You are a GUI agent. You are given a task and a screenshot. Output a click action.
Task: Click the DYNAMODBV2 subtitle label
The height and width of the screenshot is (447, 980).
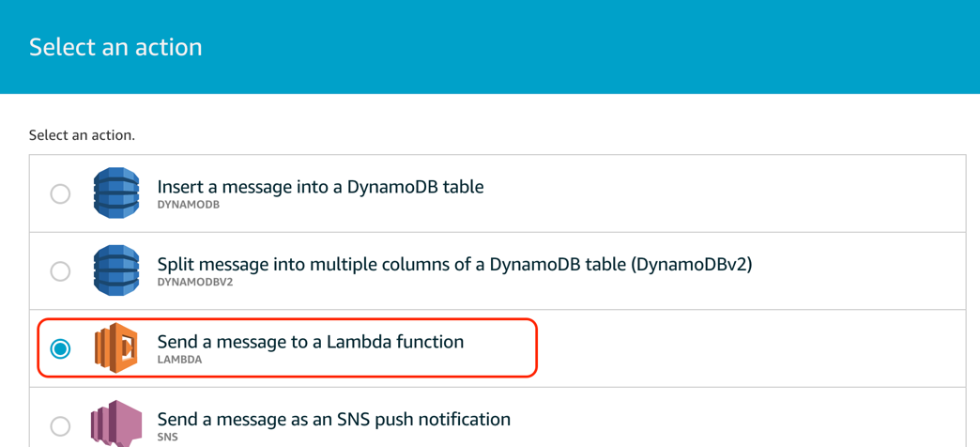tap(195, 283)
